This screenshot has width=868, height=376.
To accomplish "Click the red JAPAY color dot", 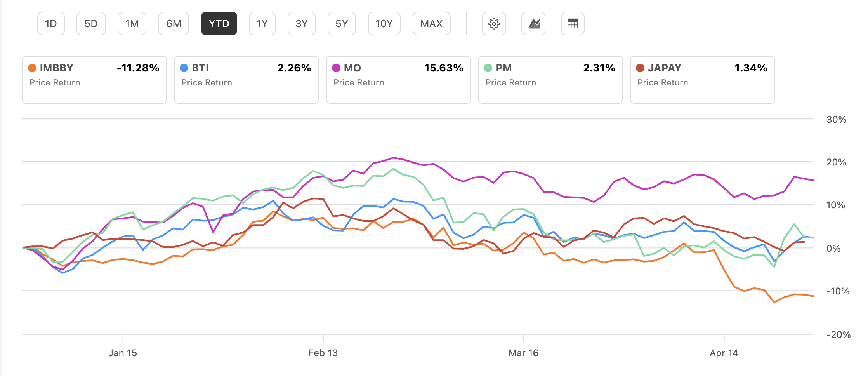I will [640, 68].
